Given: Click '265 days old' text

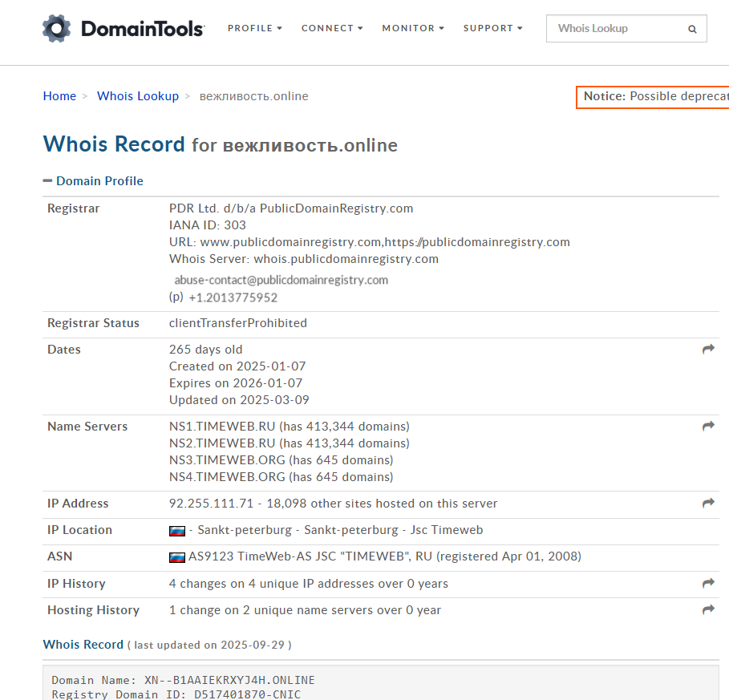Looking at the screenshot, I should [206, 350].
